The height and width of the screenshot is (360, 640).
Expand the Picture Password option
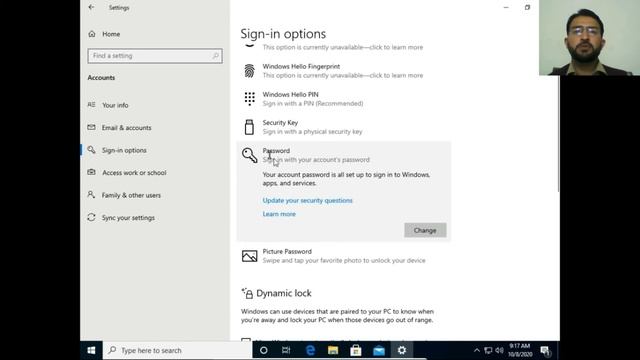pyautogui.click(x=344, y=256)
